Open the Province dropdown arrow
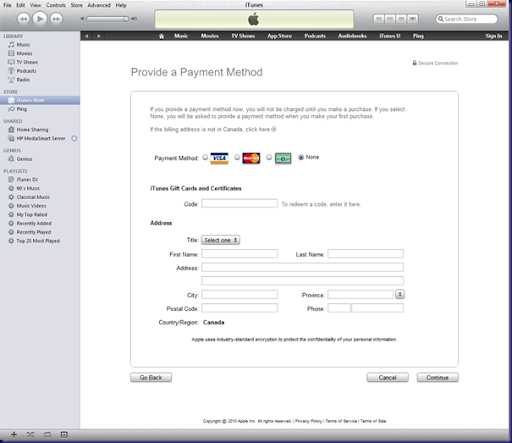The image size is (512, 443). [400, 294]
